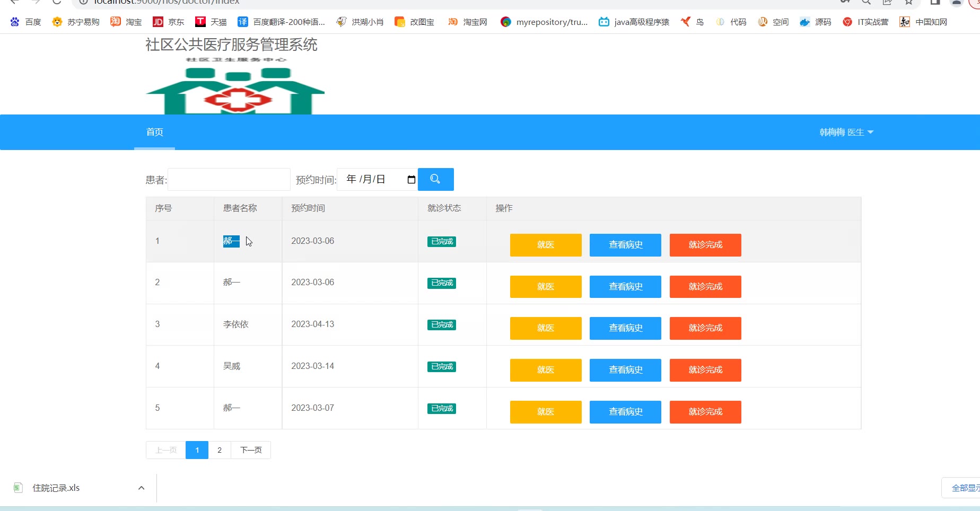The image size is (980, 511).
Task: View medical history for row 2
Action: click(626, 287)
